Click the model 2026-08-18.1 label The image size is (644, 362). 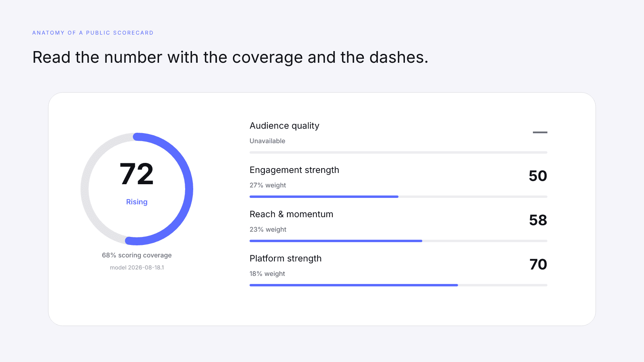click(x=137, y=267)
